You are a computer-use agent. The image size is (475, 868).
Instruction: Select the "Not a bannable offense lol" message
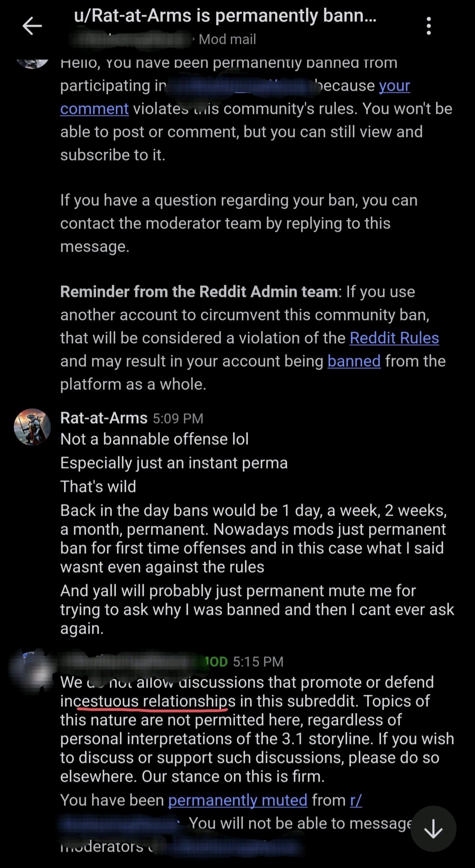[x=154, y=439]
